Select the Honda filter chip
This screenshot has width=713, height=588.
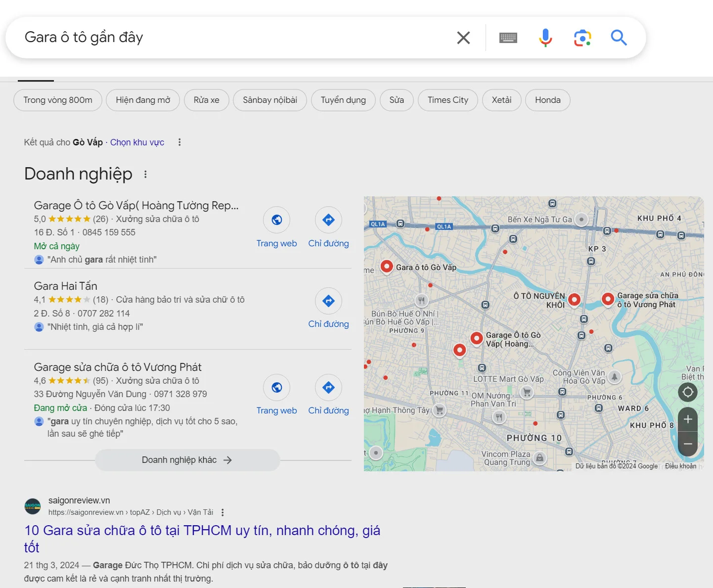click(548, 100)
